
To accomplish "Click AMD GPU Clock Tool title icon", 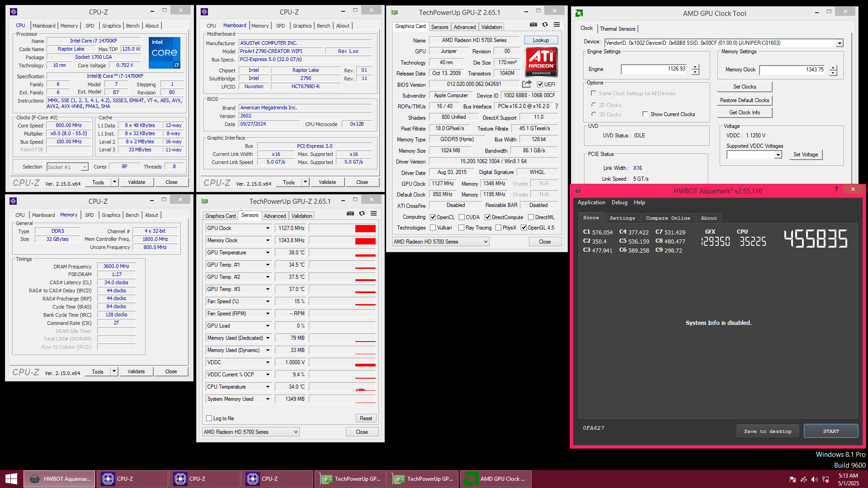I will click(x=579, y=13).
